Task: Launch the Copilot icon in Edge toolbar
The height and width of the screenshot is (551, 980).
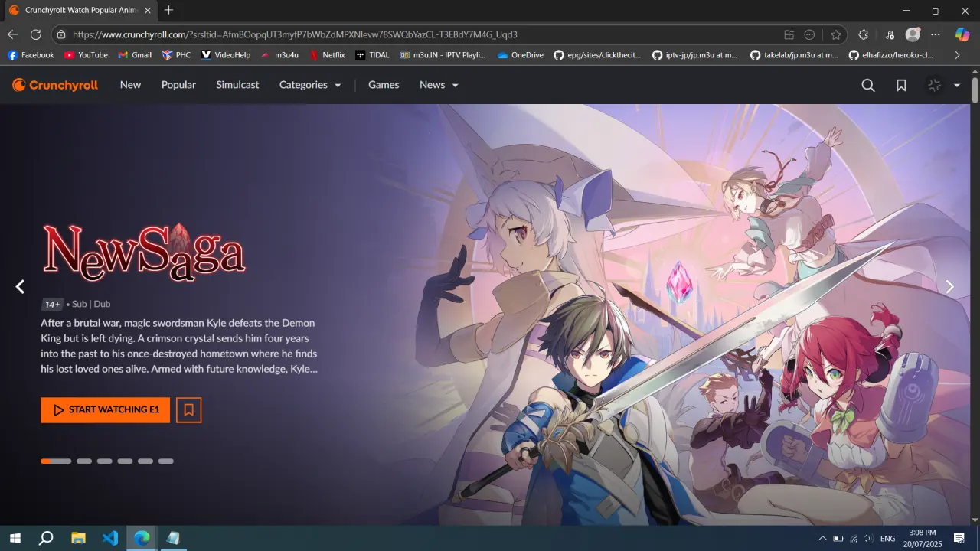Action: click(962, 34)
